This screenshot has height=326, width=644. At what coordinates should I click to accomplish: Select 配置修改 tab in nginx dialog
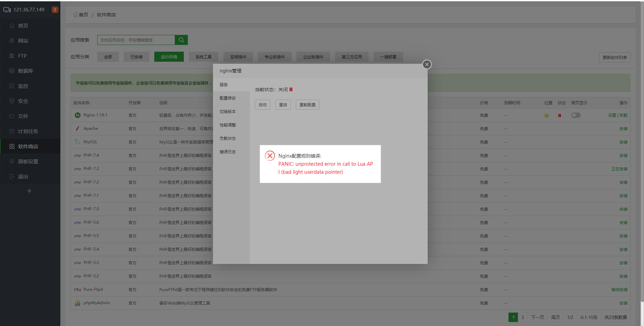pyautogui.click(x=228, y=98)
